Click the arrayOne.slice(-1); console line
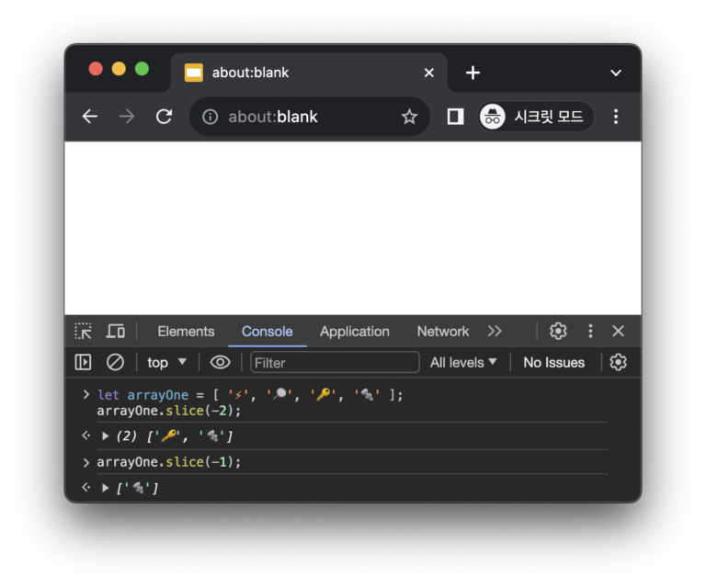 coord(169,462)
